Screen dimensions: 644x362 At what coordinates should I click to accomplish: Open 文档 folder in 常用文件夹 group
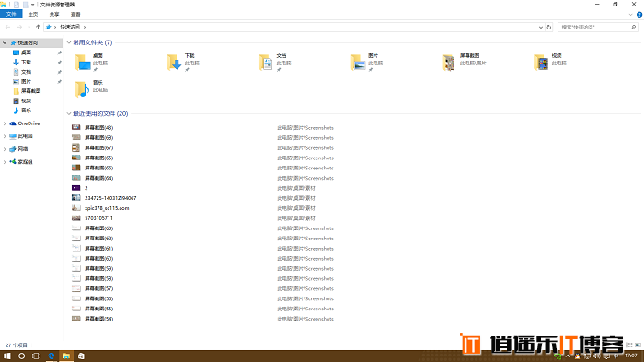275,63
